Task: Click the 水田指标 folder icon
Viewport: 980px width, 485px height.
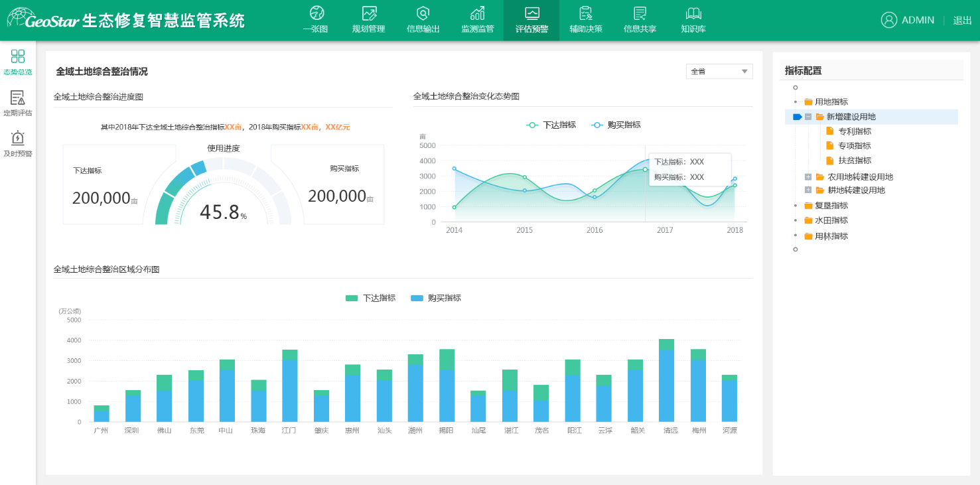Action: pos(808,220)
